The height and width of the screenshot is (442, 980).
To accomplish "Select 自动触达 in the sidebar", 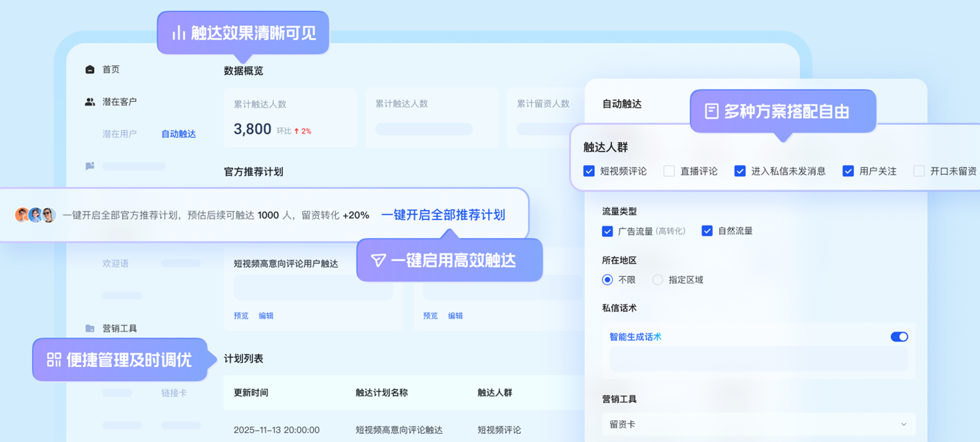I will (x=179, y=134).
